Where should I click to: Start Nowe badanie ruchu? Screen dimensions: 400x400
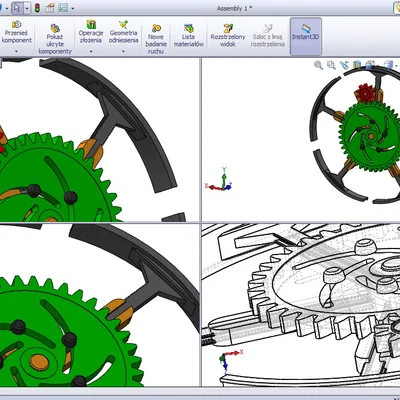156,39
